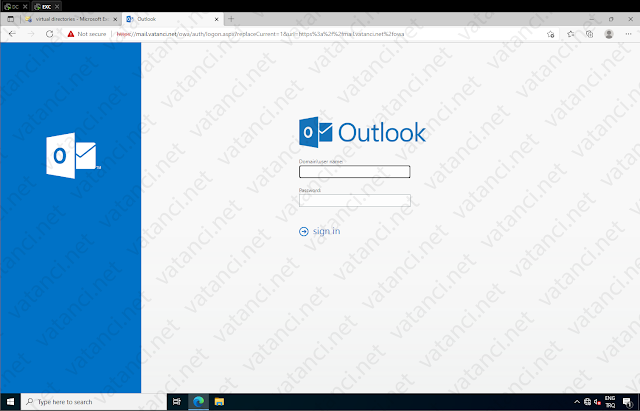
Task: Open the network tray icon
Action: point(587,402)
